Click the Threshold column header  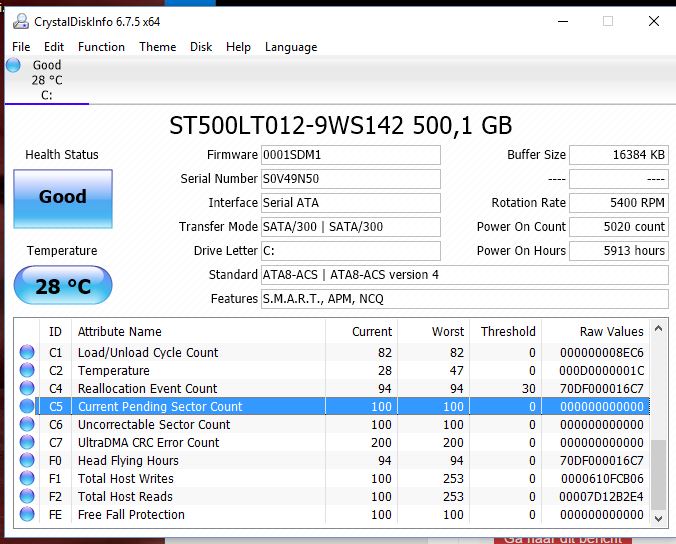[505, 331]
